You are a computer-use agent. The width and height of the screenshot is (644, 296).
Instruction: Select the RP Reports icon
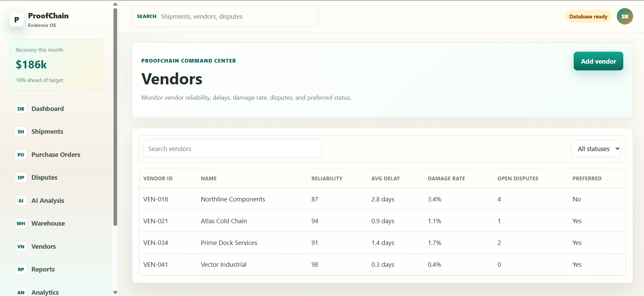(x=21, y=269)
